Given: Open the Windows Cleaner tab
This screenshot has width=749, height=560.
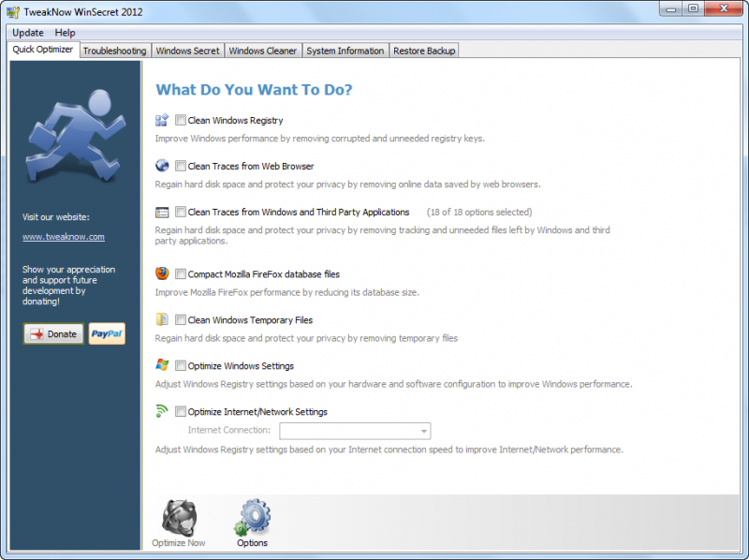Looking at the screenshot, I should pyautogui.click(x=262, y=51).
